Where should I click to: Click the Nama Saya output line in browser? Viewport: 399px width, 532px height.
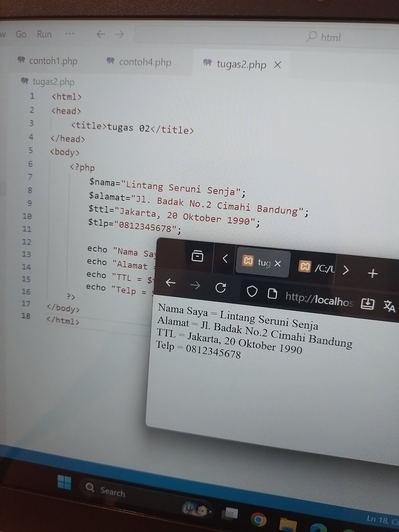(238, 316)
